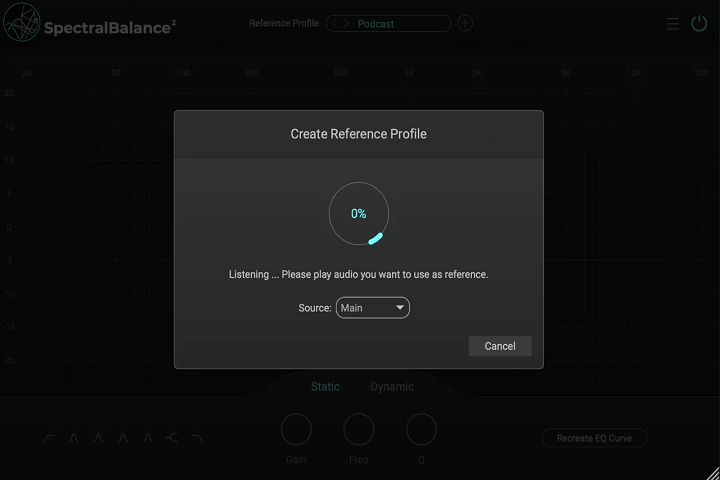The image size is (720, 480).
Task: Select the first bell filter band icon
Action: click(73, 438)
